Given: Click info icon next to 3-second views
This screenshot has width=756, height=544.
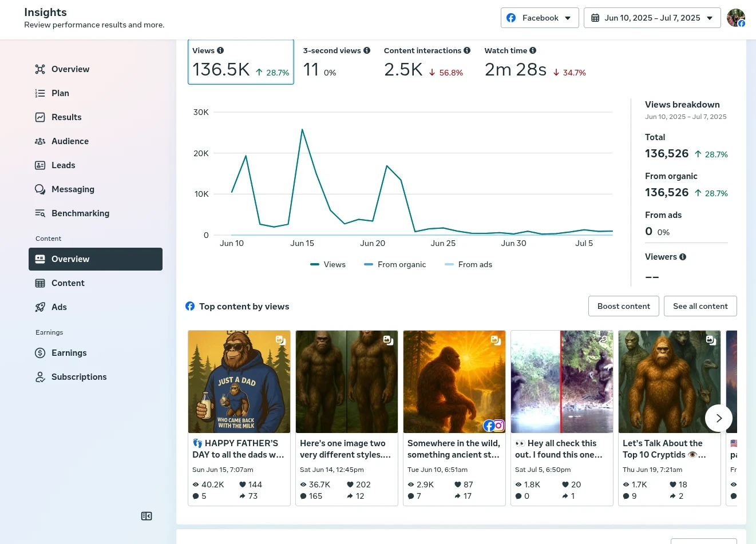Looking at the screenshot, I should point(367,50).
